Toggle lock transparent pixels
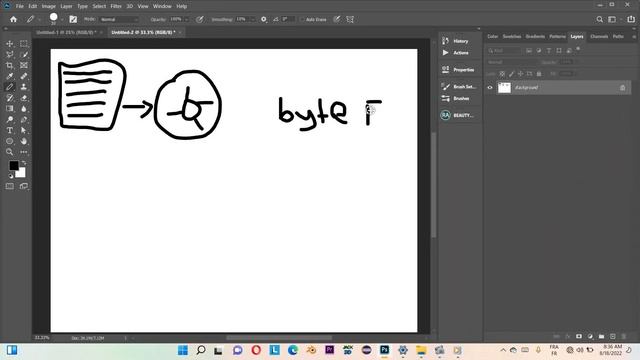 tap(502, 74)
